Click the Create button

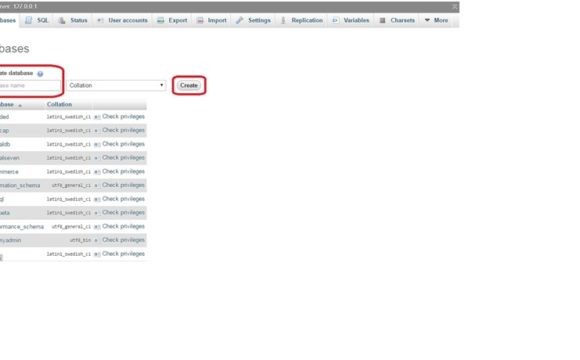[189, 85]
